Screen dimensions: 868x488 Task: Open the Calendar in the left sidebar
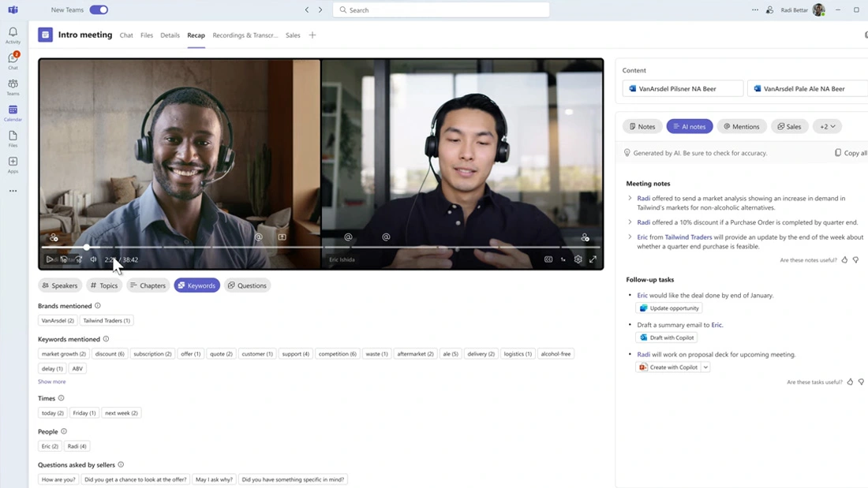(x=13, y=113)
